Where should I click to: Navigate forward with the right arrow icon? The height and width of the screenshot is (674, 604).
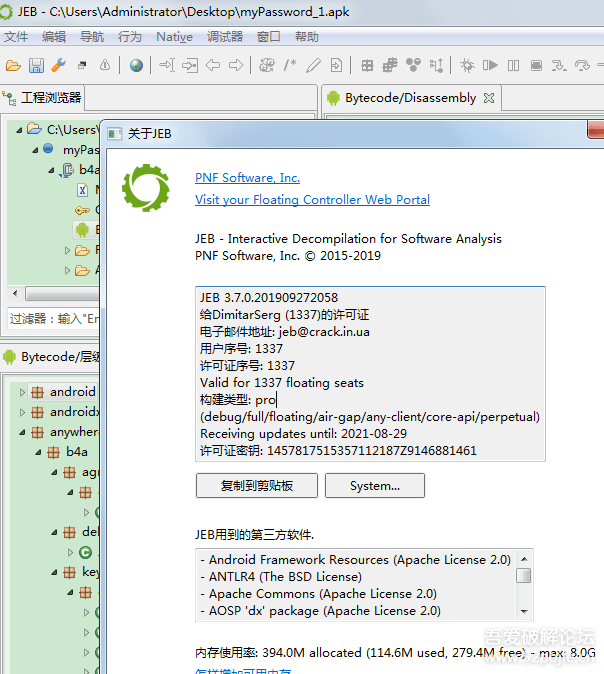coord(236,65)
